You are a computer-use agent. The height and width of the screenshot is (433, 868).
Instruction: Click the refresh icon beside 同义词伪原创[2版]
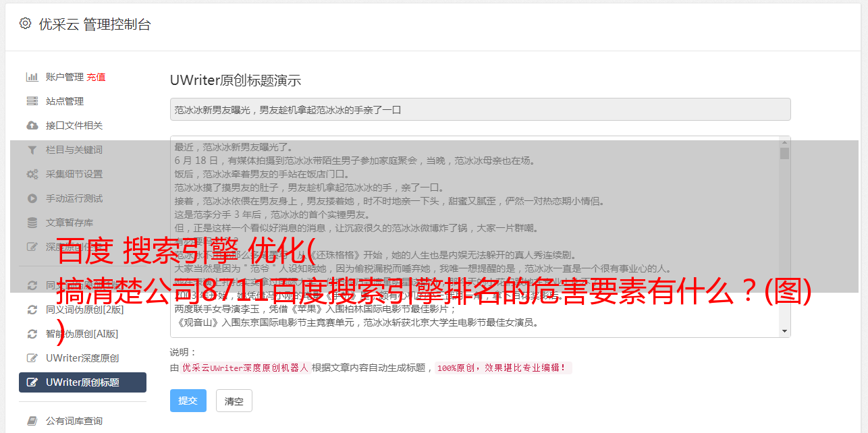(x=32, y=310)
